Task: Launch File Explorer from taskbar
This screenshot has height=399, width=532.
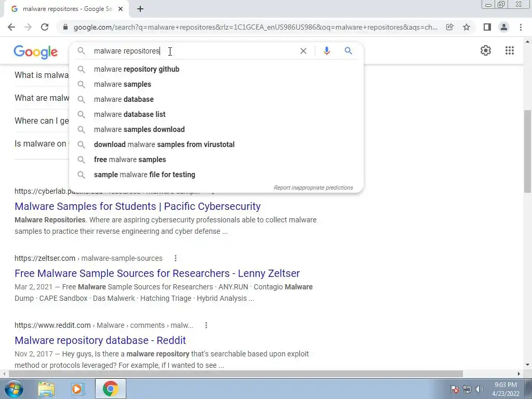Action: (x=46, y=389)
